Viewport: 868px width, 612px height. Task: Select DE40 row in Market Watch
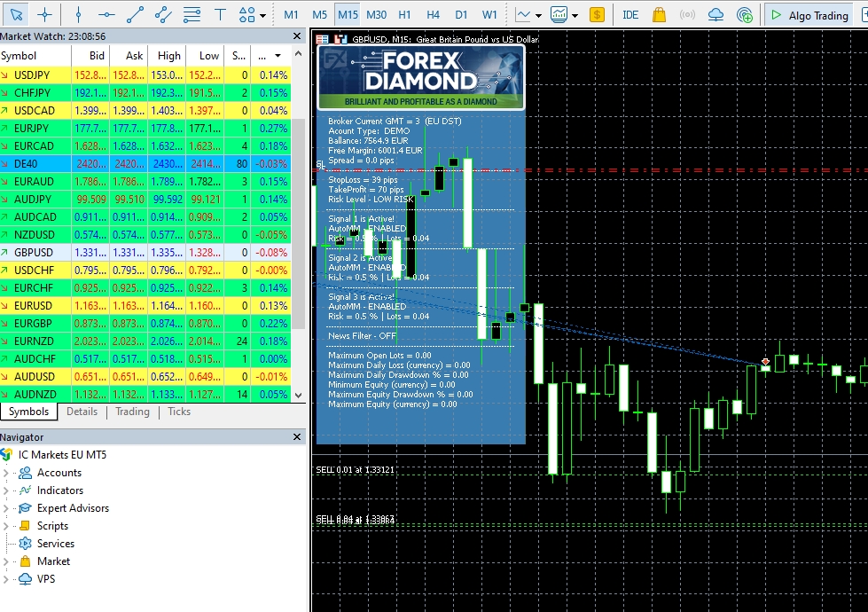coord(145,164)
